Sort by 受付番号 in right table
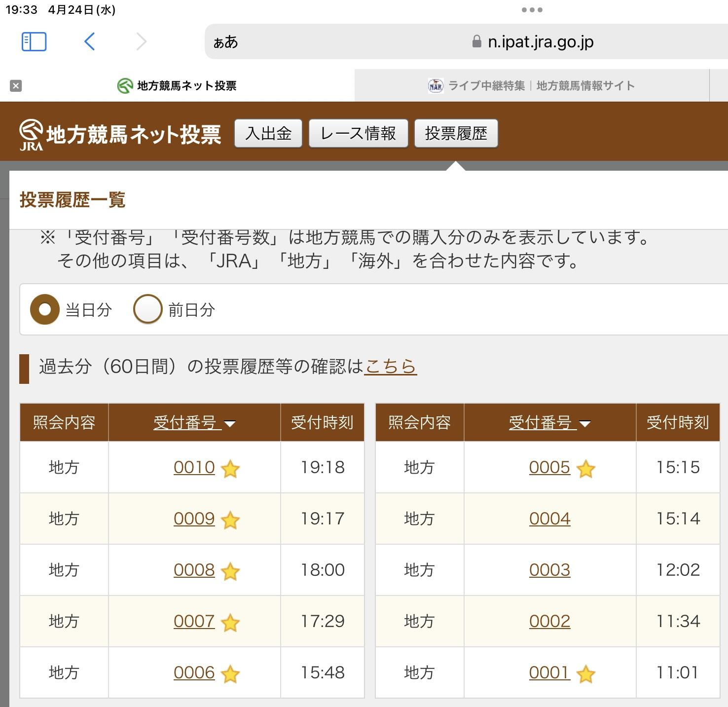The image size is (728, 707). coord(549,423)
